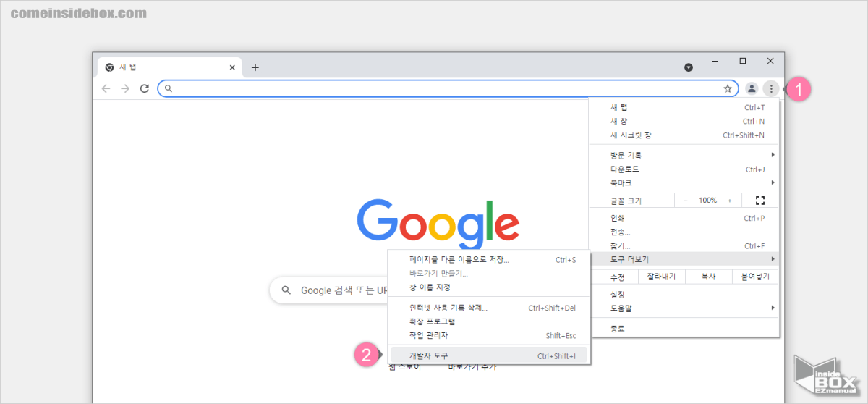Viewport: 868px width, 404px height.
Task: Expand 도구 더보기 submenu
Action: coord(684,258)
